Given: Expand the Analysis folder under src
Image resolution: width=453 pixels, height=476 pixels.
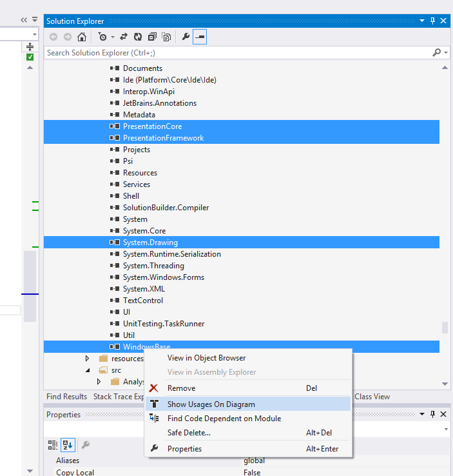Looking at the screenshot, I should coord(99,382).
